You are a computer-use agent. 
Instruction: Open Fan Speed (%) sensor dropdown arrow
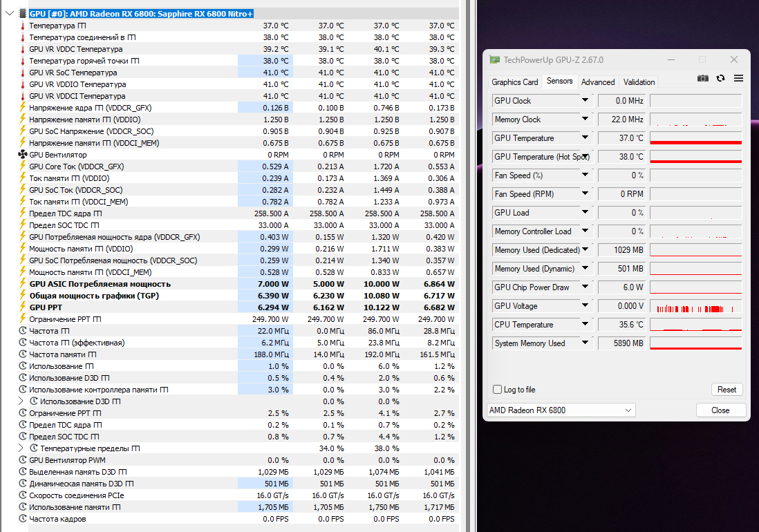[x=585, y=175]
